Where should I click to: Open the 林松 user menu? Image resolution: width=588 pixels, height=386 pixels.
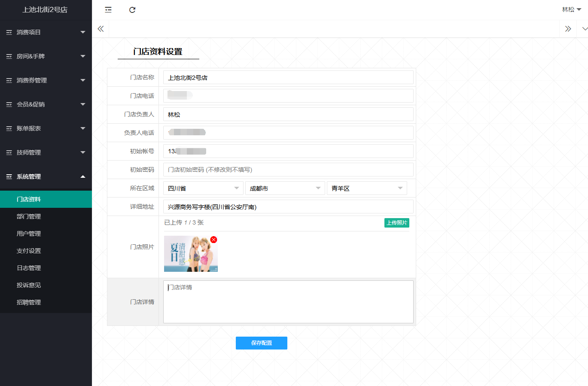[x=571, y=9]
